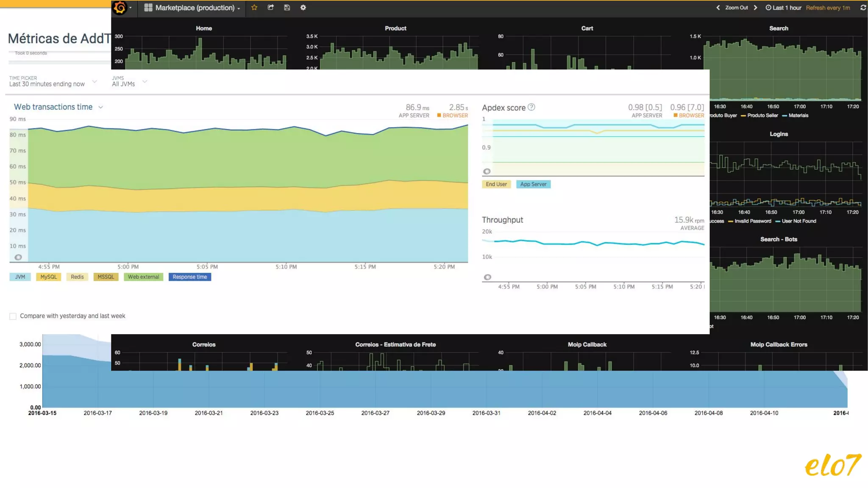
Task: Click the save dashboard icon
Action: (x=287, y=8)
